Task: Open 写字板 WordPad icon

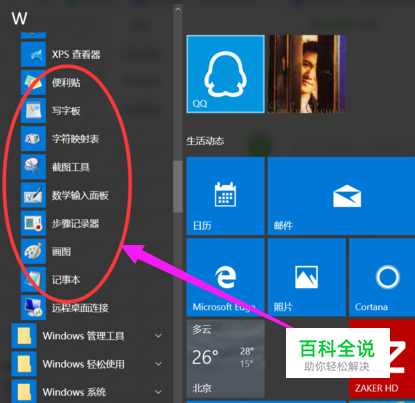Action: pyautogui.click(x=33, y=111)
